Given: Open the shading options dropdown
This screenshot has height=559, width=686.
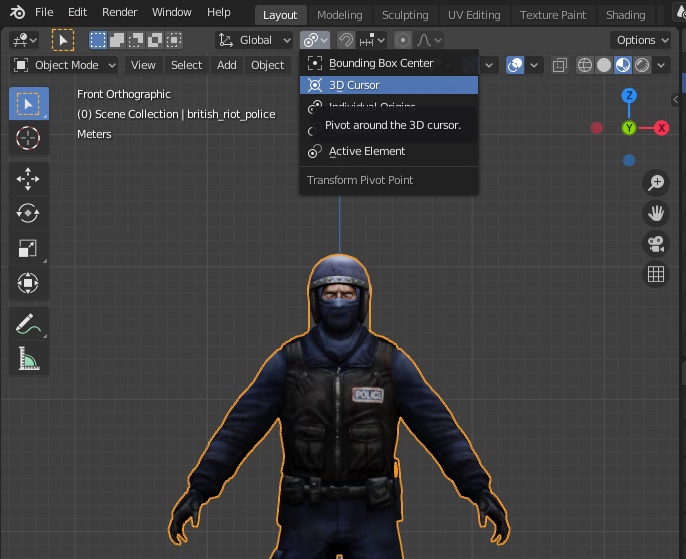Looking at the screenshot, I should point(661,65).
